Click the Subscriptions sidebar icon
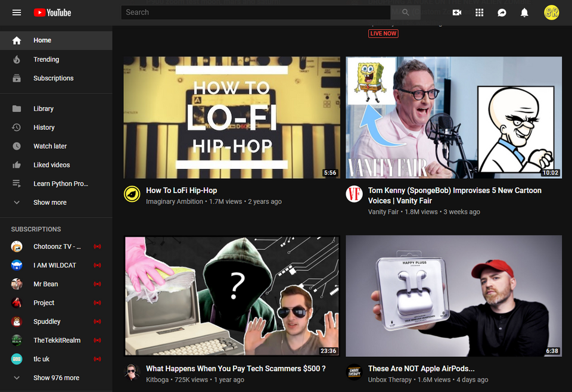This screenshot has height=392, width=572. coord(17,78)
